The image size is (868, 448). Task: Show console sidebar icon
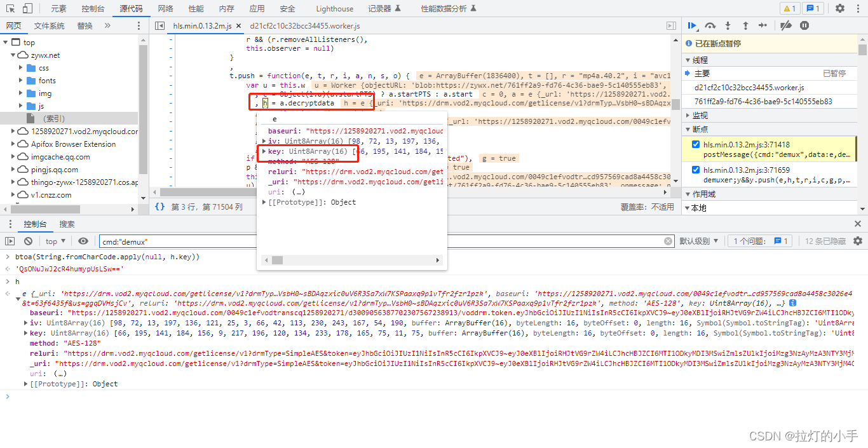(10, 241)
